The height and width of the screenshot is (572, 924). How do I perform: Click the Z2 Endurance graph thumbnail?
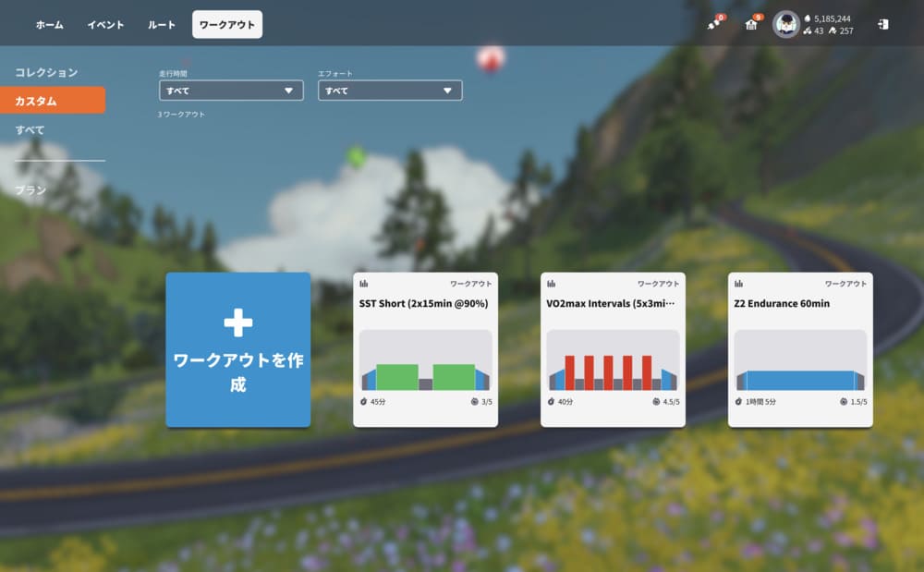[x=800, y=360]
